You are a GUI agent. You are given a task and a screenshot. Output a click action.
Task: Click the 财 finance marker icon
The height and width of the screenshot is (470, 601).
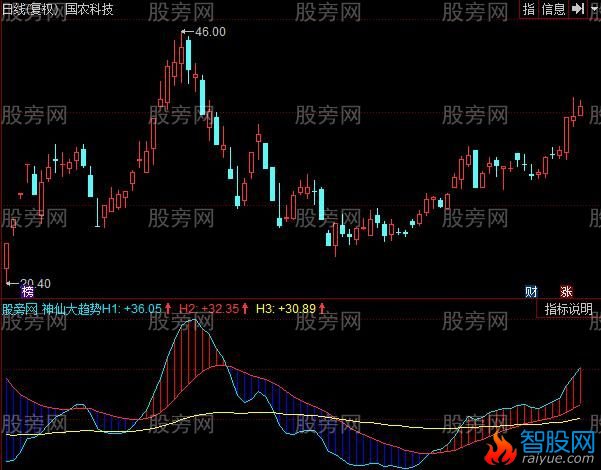[x=531, y=292]
